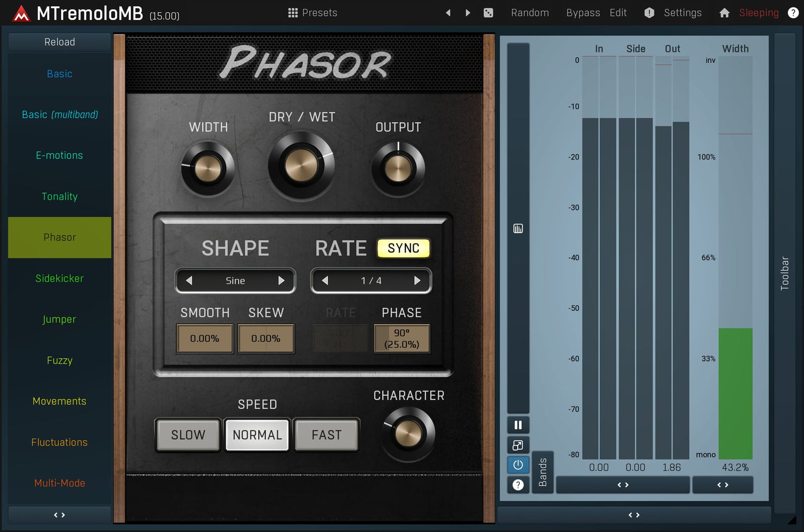Switch to the Sidekicker device tab
Viewport: 804px width, 532px height.
tap(59, 279)
